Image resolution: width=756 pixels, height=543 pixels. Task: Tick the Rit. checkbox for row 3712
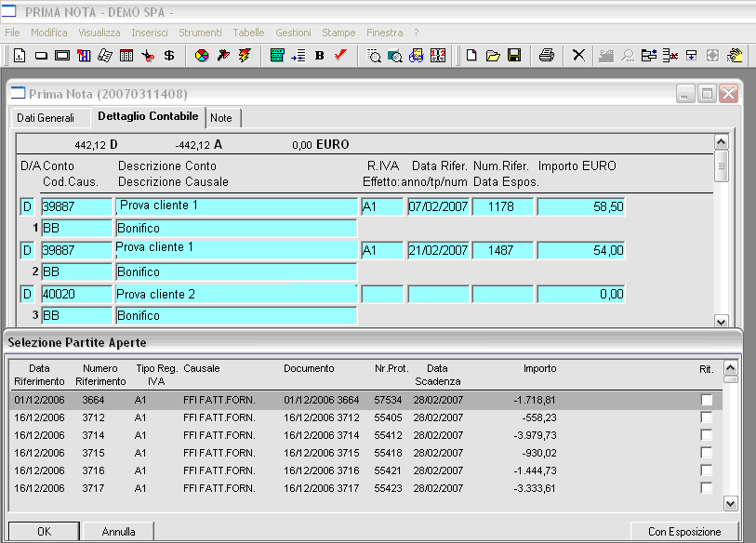click(707, 417)
